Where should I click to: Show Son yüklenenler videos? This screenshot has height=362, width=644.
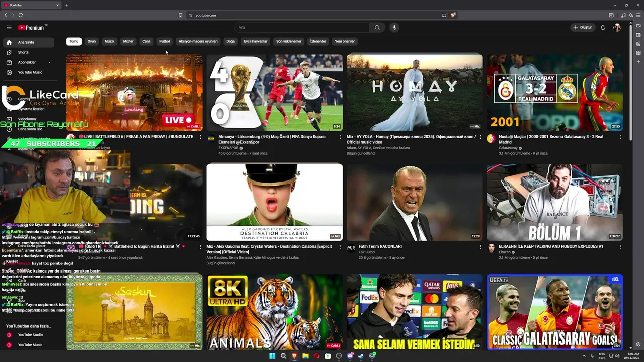(289, 41)
